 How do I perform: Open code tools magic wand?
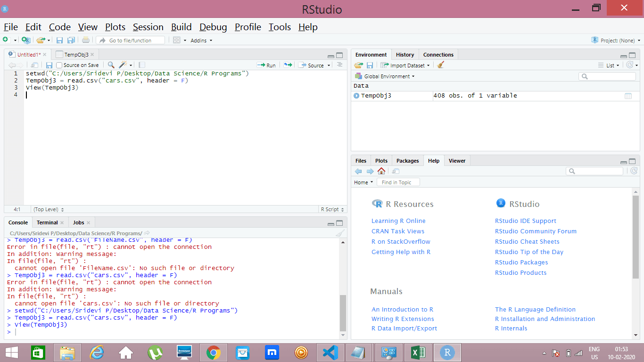[x=124, y=65]
